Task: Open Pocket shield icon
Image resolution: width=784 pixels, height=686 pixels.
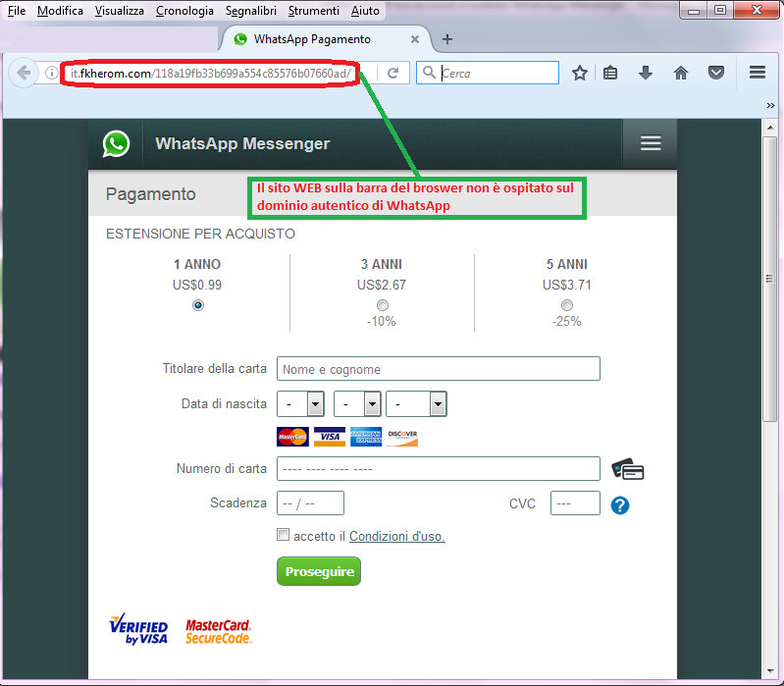Action: click(x=716, y=73)
